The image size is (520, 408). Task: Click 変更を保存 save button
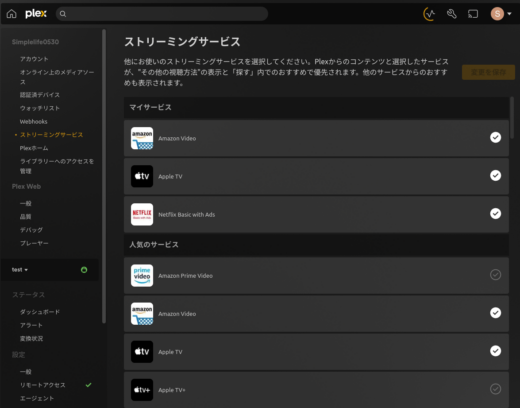tap(488, 72)
